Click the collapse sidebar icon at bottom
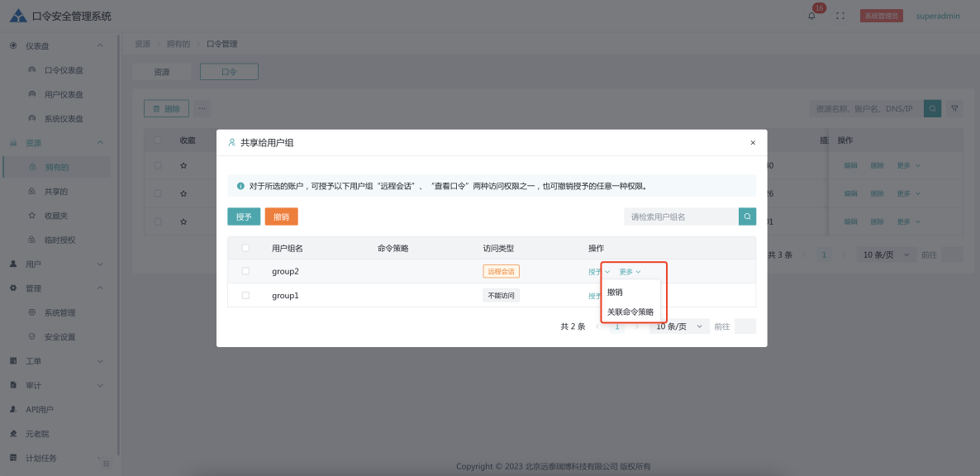Image resolution: width=980 pixels, height=476 pixels. tap(106, 464)
